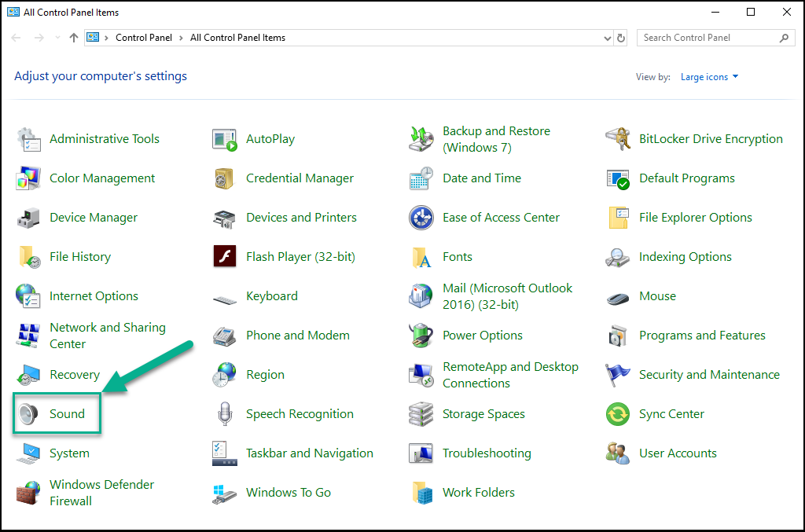The width and height of the screenshot is (805, 532).
Task: Click the Speech Recognition microphone icon
Action: click(225, 414)
